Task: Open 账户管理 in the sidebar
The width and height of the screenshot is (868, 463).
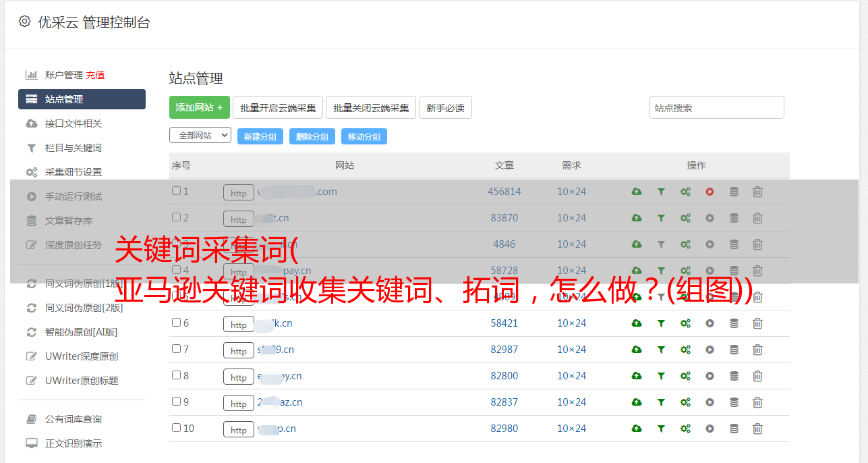Action: click(64, 75)
